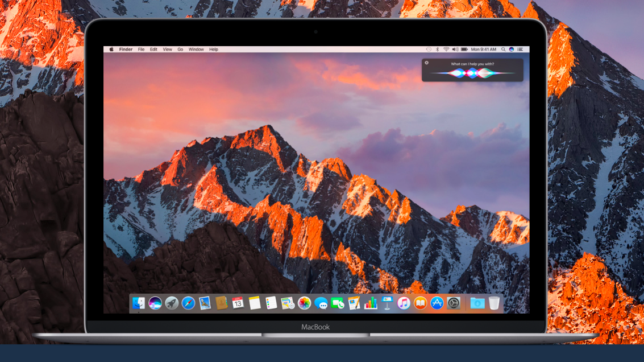Screen dimensions: 644x362
Task: Open volume control in menu bar
Action: pyautogui.click(x=455, y=50)
